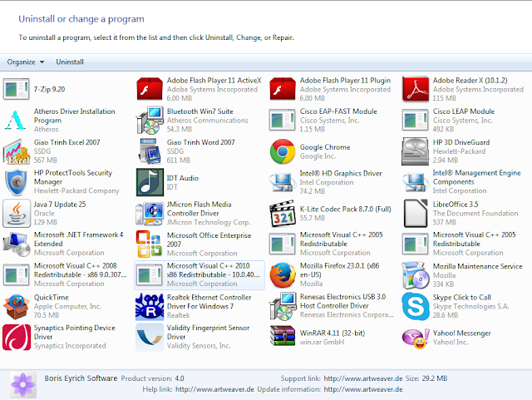Click the LibreOffice 3.5 program name
The image size is (532, 400).
click(456, 204)
